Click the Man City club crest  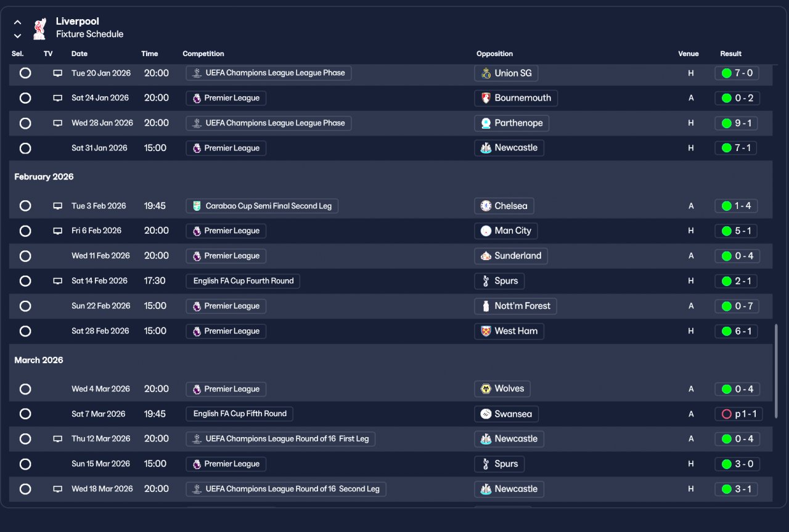[486, 231]
